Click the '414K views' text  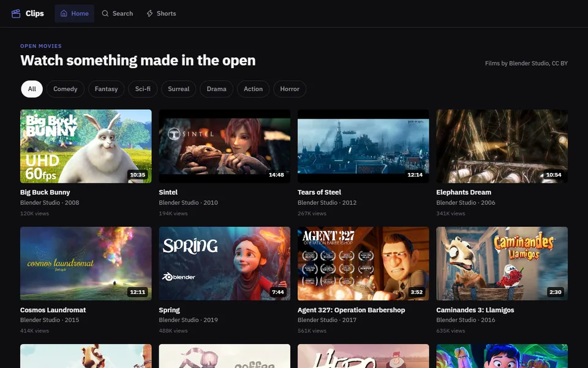point(34,331)
